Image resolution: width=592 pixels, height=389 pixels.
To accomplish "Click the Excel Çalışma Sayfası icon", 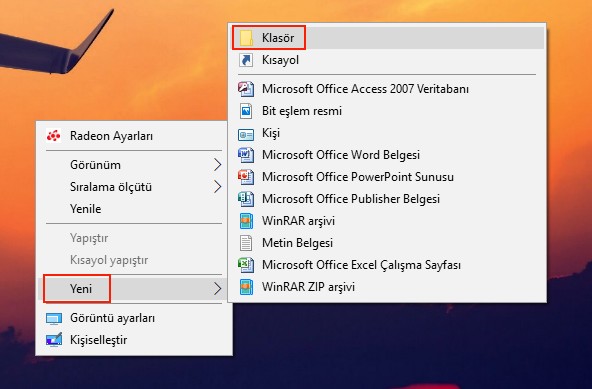I will point(246,265).
